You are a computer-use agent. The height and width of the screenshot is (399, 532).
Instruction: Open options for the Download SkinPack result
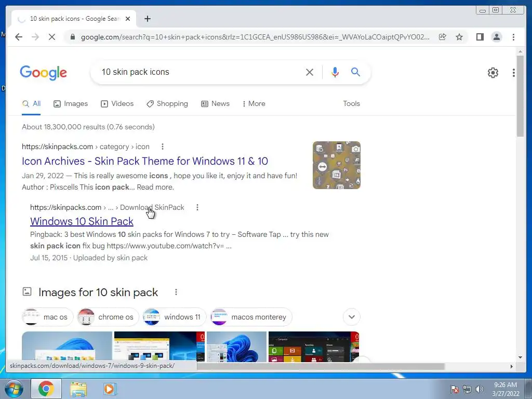(x=197, y=207)
